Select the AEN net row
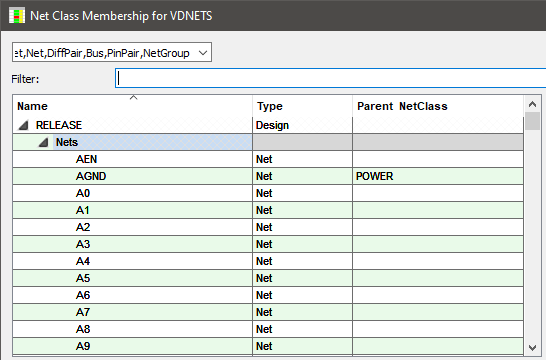Image resolution: width=546 pixels, height=360 pixels. [268, 159]
